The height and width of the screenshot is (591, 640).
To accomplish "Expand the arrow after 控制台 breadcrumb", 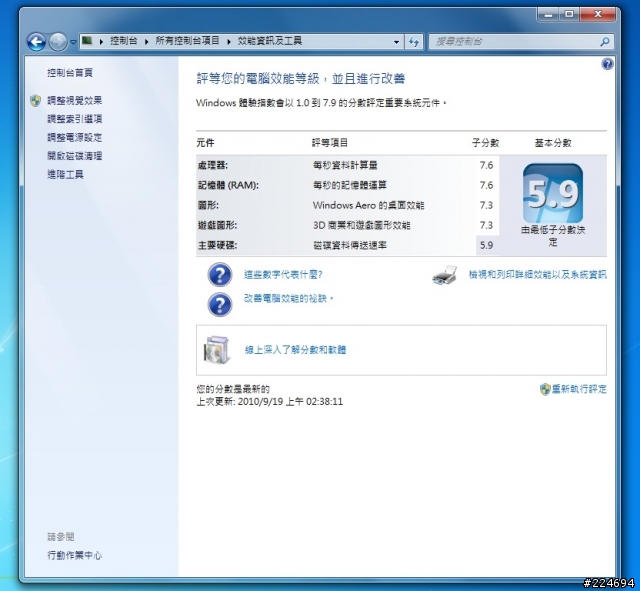I will 146,41.
